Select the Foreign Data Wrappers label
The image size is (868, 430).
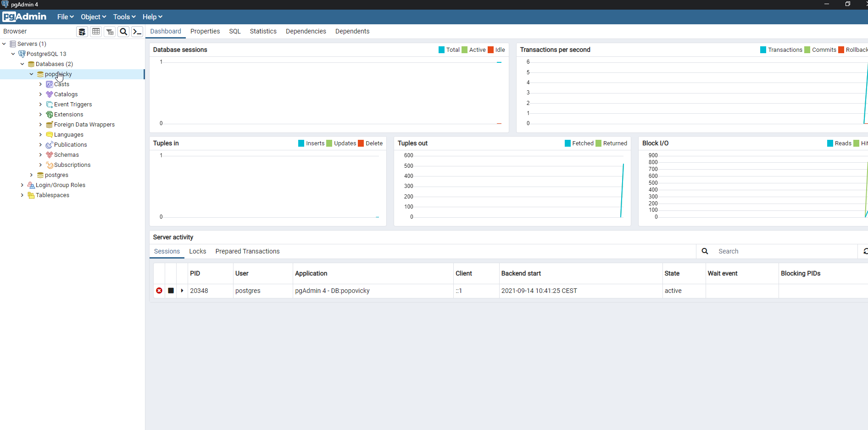[84, 125]
